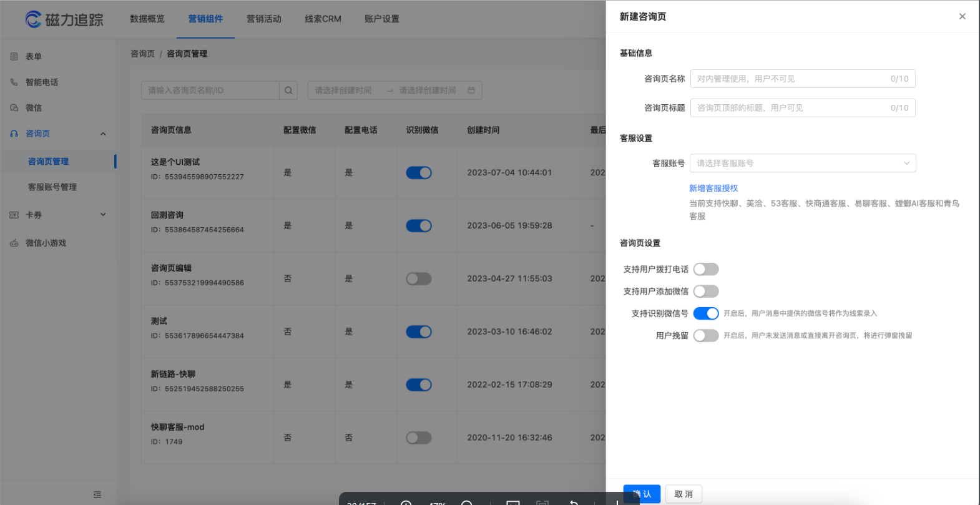The height and width of the screenshot is (505, 980).
Task: Click 2023-03-10 16:46:02 timestamp
Action: click(509, 331)
